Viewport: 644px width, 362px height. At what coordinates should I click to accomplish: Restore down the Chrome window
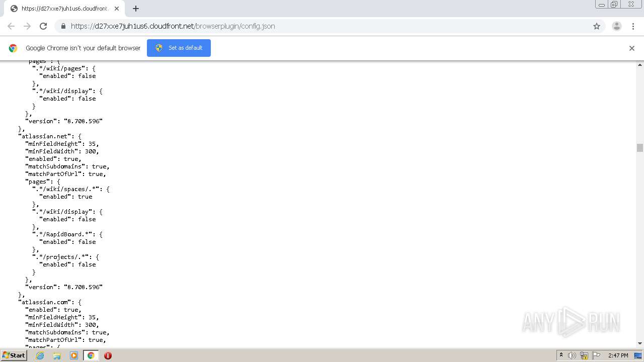pyautogui.click(x=614, y=5)
